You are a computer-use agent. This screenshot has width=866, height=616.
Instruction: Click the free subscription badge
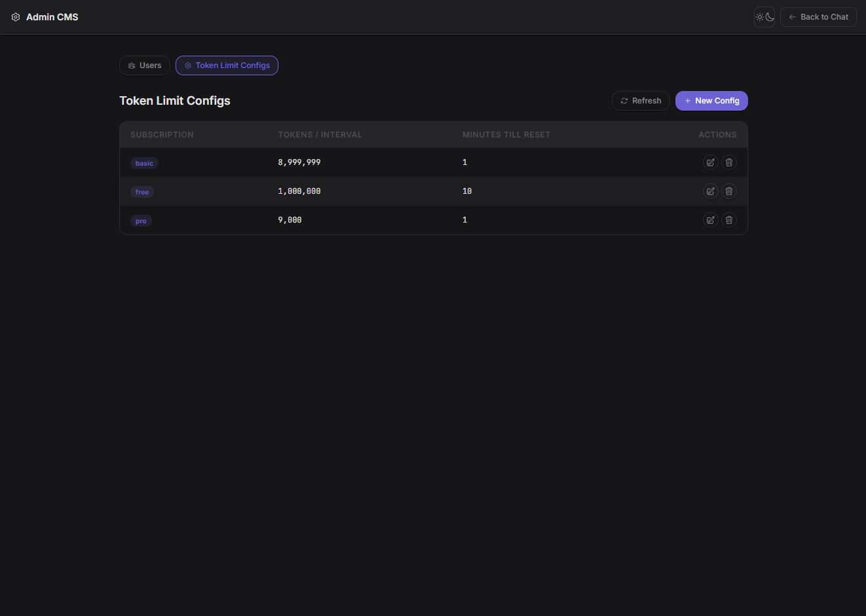tap(142, 192)
